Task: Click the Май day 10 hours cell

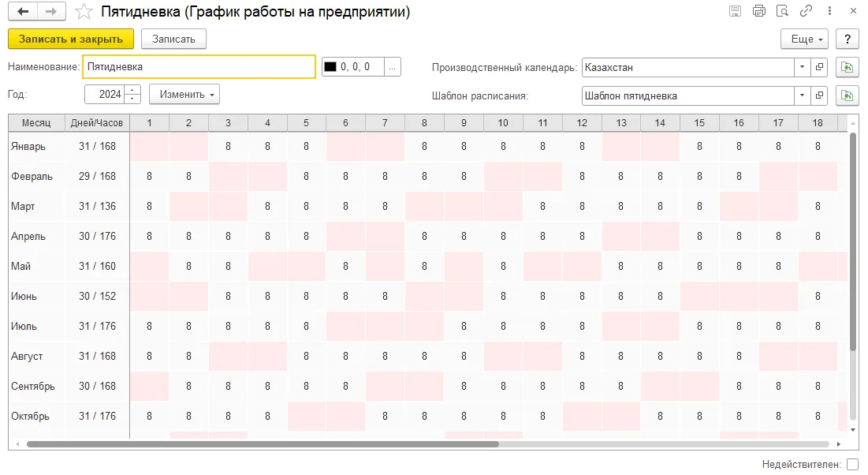Action: point(503,266)
